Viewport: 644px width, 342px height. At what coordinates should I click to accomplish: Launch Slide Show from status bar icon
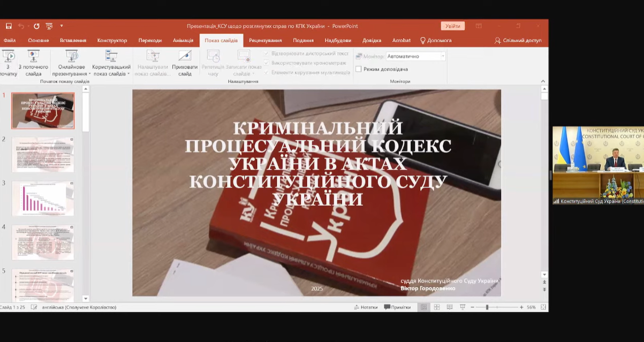tap(463, 307)
